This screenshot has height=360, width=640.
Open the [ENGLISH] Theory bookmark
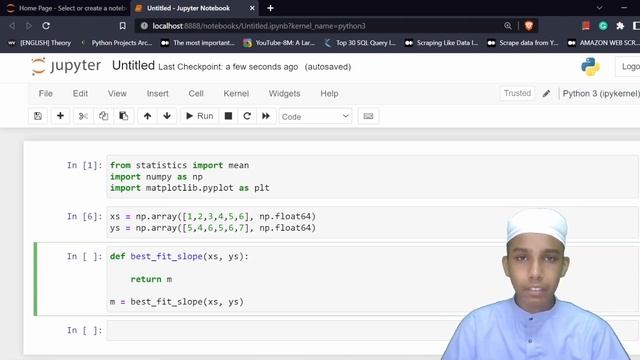40,43
